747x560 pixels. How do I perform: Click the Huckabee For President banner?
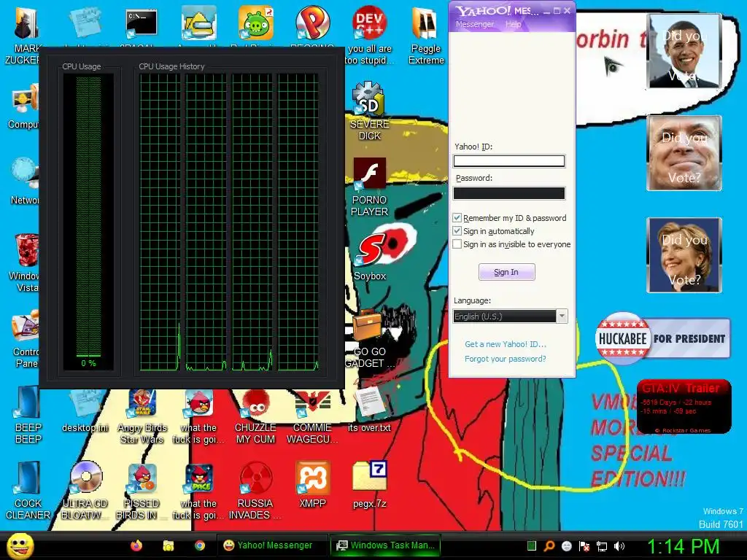tap(662, 338)
